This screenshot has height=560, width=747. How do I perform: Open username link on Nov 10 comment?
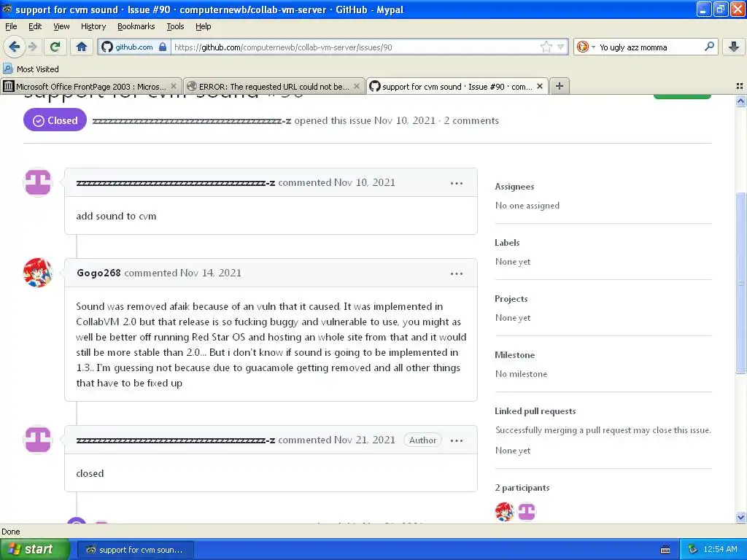pos(175,182)
